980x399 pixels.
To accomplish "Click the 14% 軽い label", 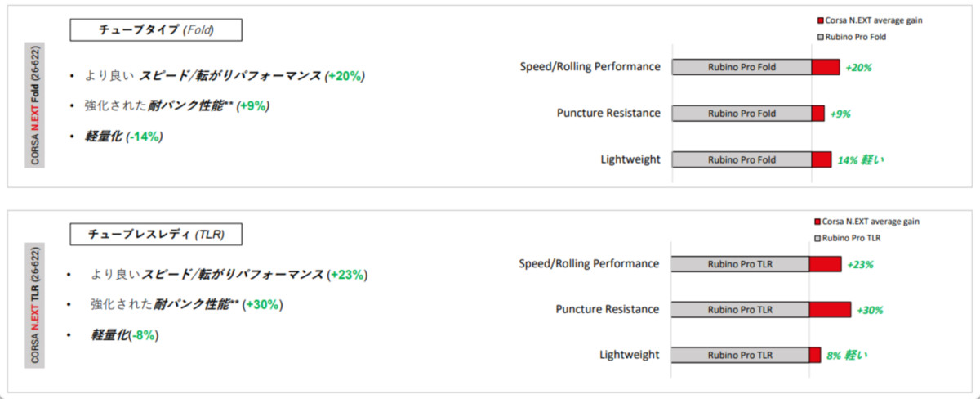I will [861, 160].
